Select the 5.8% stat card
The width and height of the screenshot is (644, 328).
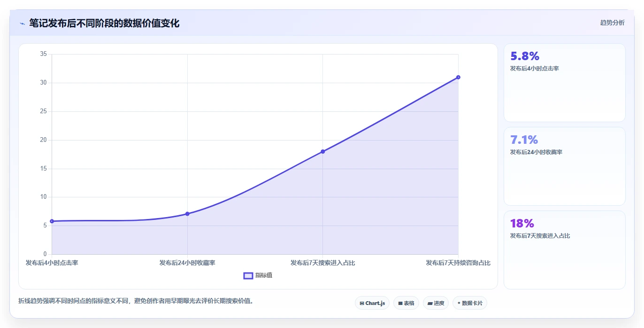pyautogui.click(x=564, y=83)
